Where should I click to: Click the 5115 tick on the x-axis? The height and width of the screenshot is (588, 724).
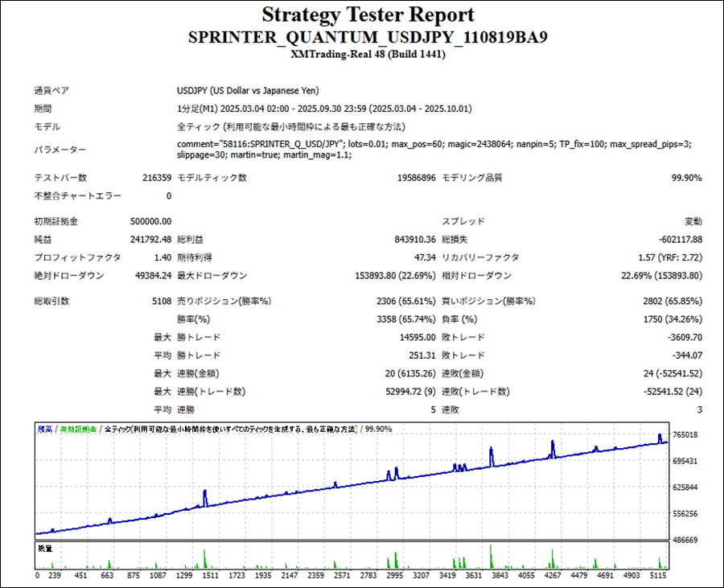pyautogui.click(x=657, y=576)
